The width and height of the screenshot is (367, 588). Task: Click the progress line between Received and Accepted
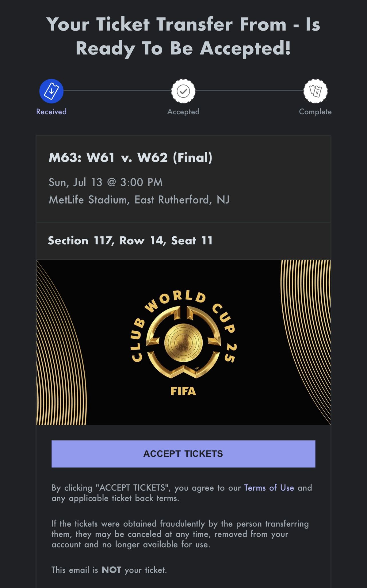(117, 91)
